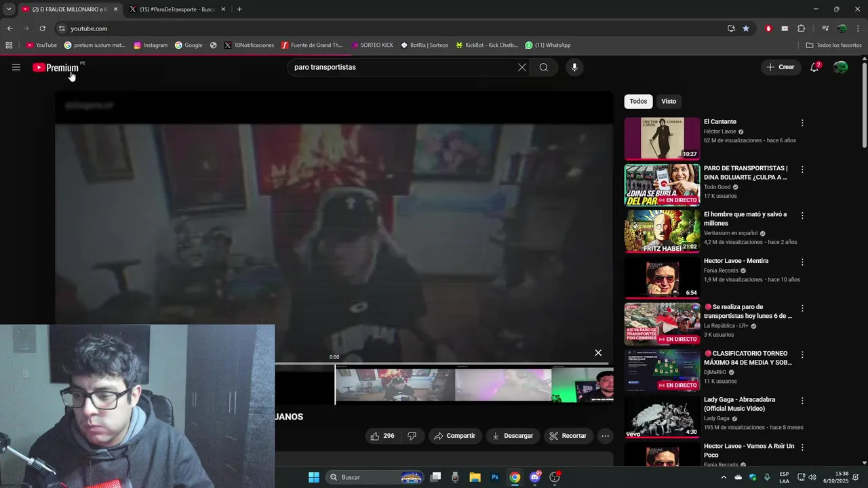Open Chrome extensions puzzle icon
The height and width of the screenshot is (488, 868).
(x=801, y=28)
